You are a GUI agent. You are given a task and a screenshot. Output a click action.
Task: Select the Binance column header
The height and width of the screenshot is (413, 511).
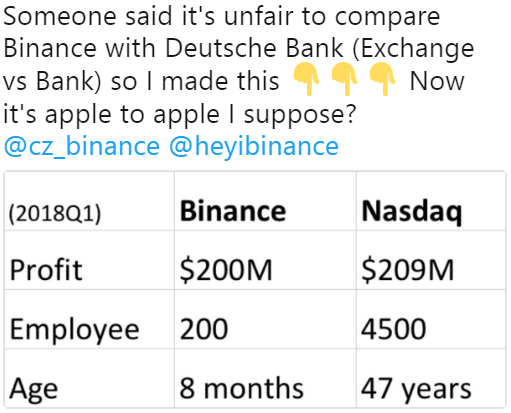265,201
